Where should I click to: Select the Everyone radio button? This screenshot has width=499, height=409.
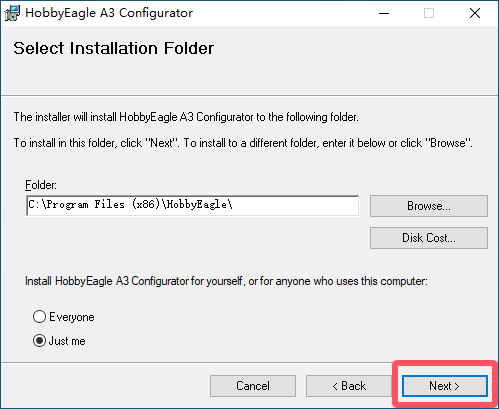(39, 317)
